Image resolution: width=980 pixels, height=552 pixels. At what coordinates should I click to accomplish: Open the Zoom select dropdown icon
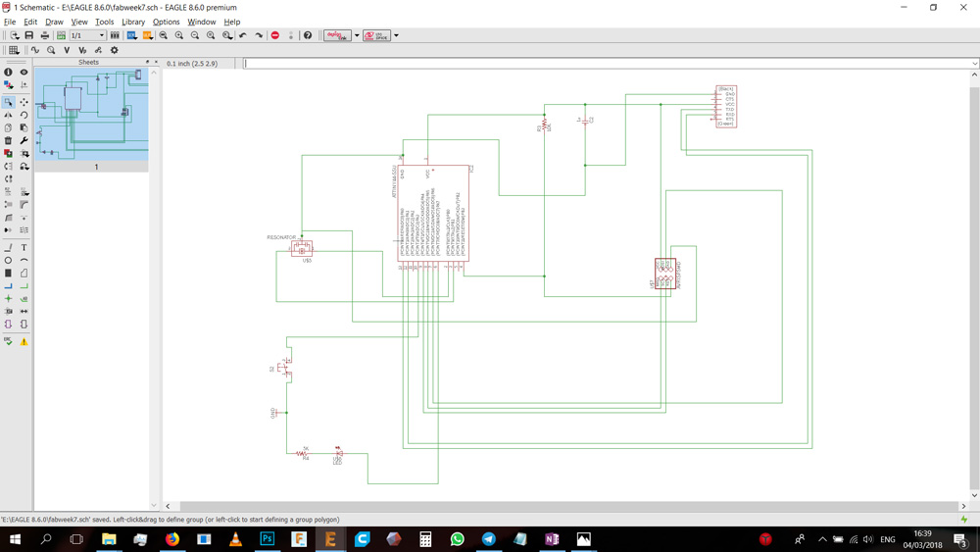pyautogui.click(x=227, y=35)
